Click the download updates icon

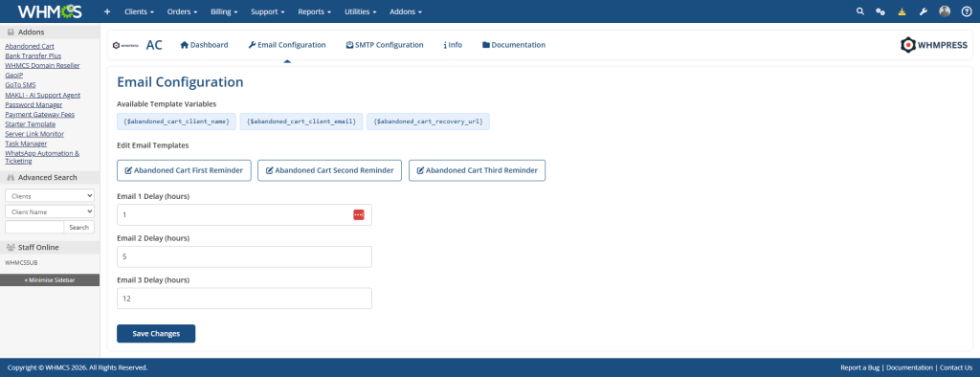901,11
